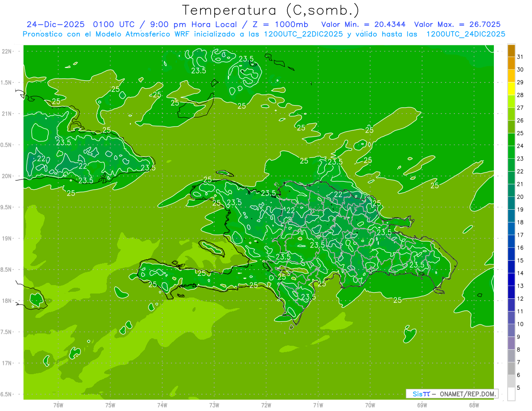Pick the amber swatch between 29 and 30
Image resolution: width=532 pixels, height=411 pixels.
tap(511, 76)
